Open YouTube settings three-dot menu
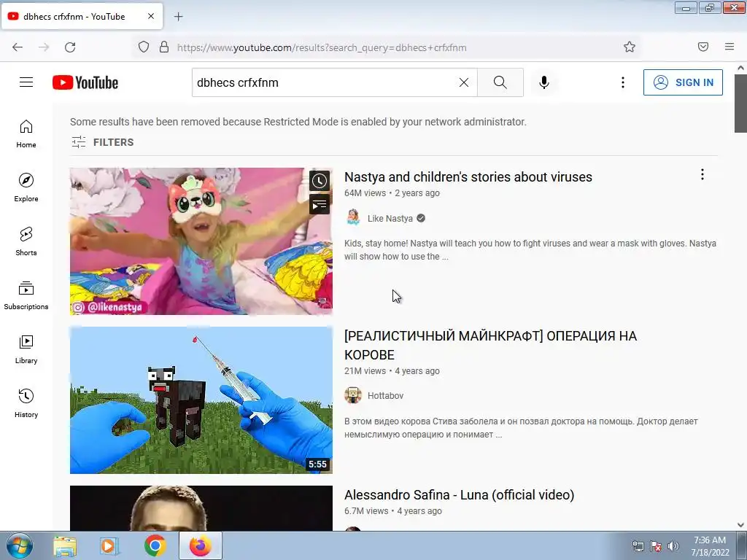Viewport: 747px width, 560px height. [623, 82]
